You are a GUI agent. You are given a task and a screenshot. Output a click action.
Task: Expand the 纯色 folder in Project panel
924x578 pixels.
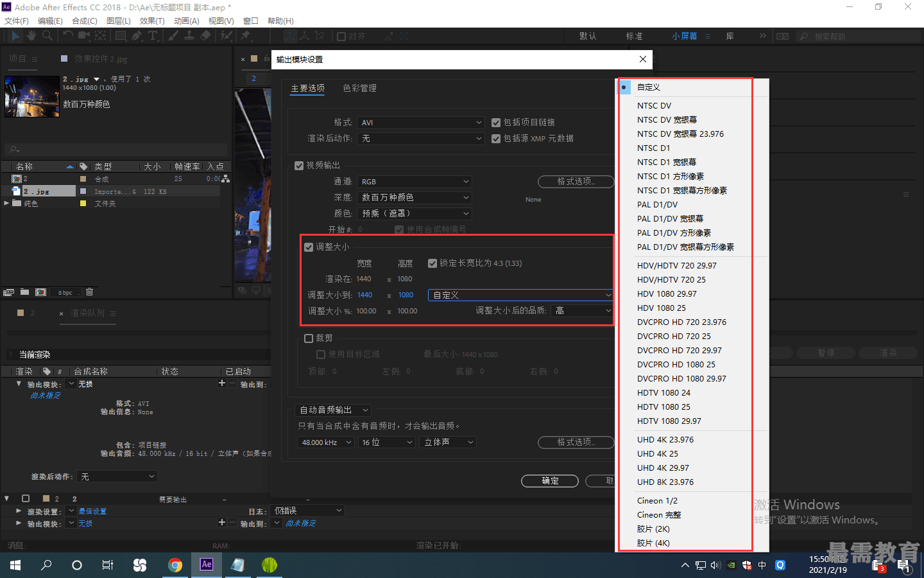click(x=7, y=203)
